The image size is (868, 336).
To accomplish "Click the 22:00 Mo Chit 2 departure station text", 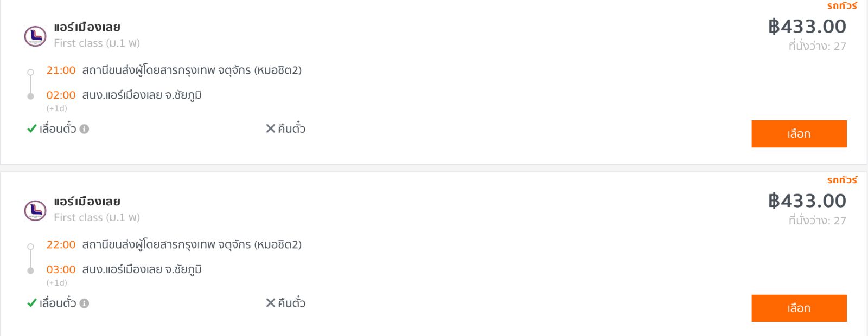I will click(192, 245).
